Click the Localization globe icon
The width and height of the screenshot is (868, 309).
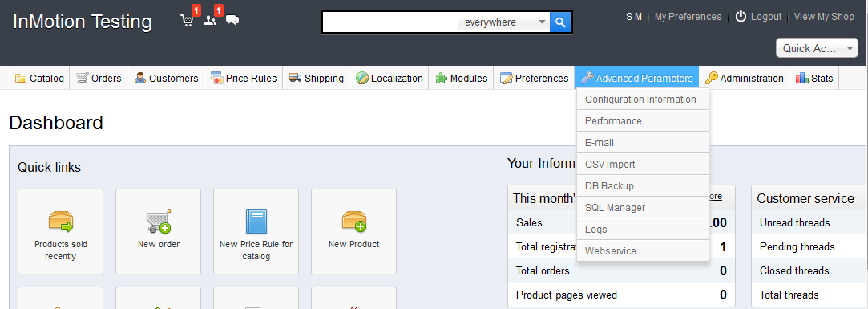coord(362,78)
